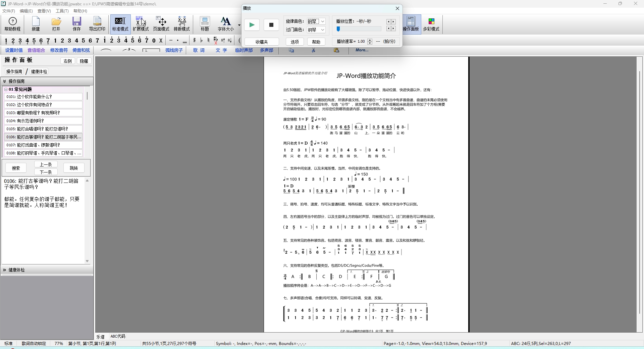
Task: Enable 多彩模式 colorful mode
Action: click(431, 24)
